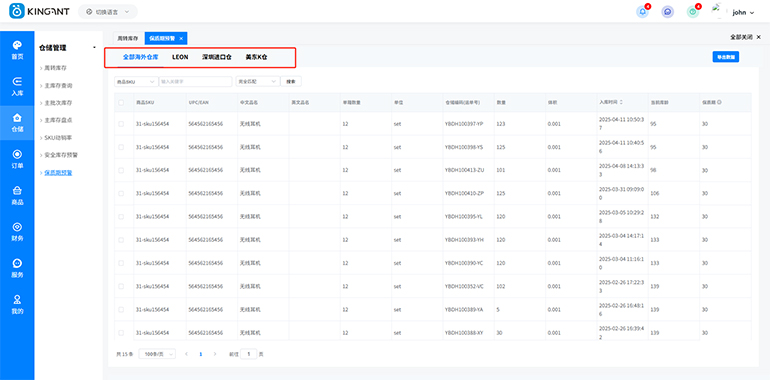
Task: Tick the select-all checkbox in table header
Action: click(x=121, y=103)
